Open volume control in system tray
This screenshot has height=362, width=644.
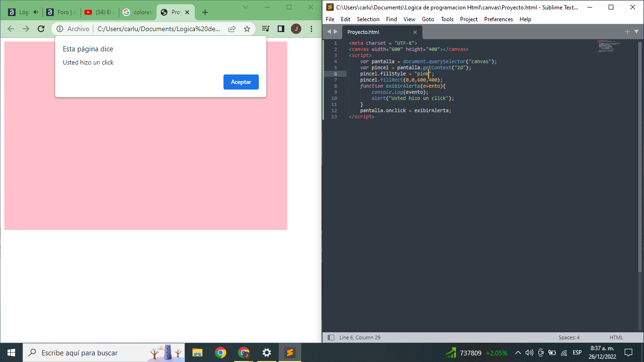pyautogui.click(x=529, y=353)
